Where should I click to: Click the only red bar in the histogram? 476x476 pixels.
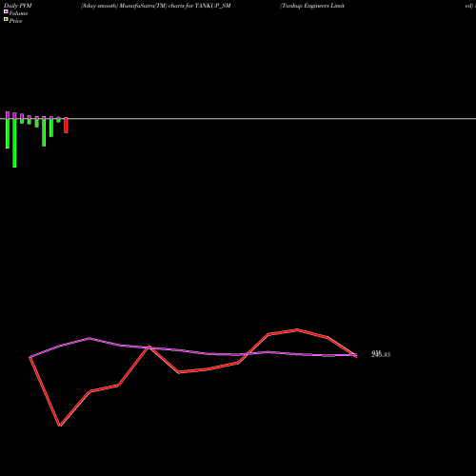tap(66, 126)
